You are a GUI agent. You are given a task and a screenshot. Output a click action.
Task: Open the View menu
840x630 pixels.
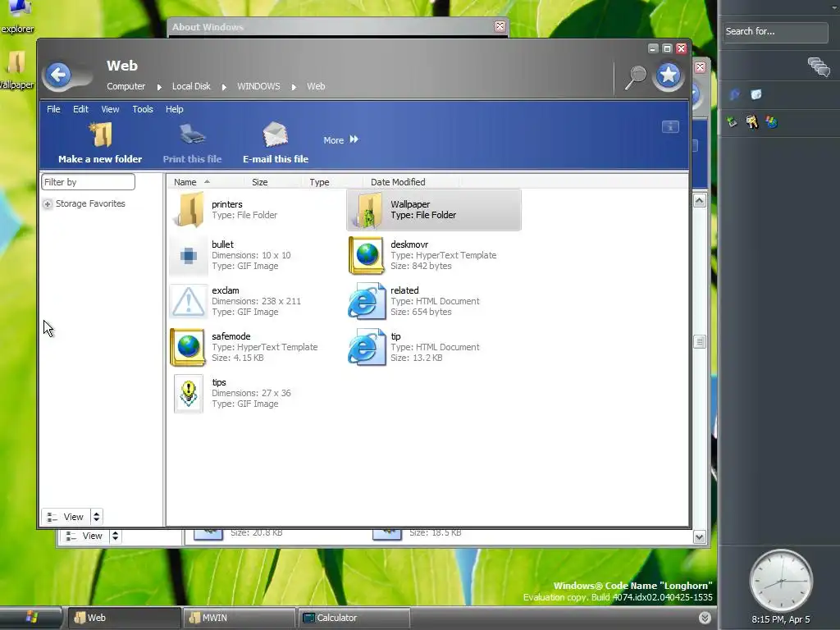pos(111,109)
